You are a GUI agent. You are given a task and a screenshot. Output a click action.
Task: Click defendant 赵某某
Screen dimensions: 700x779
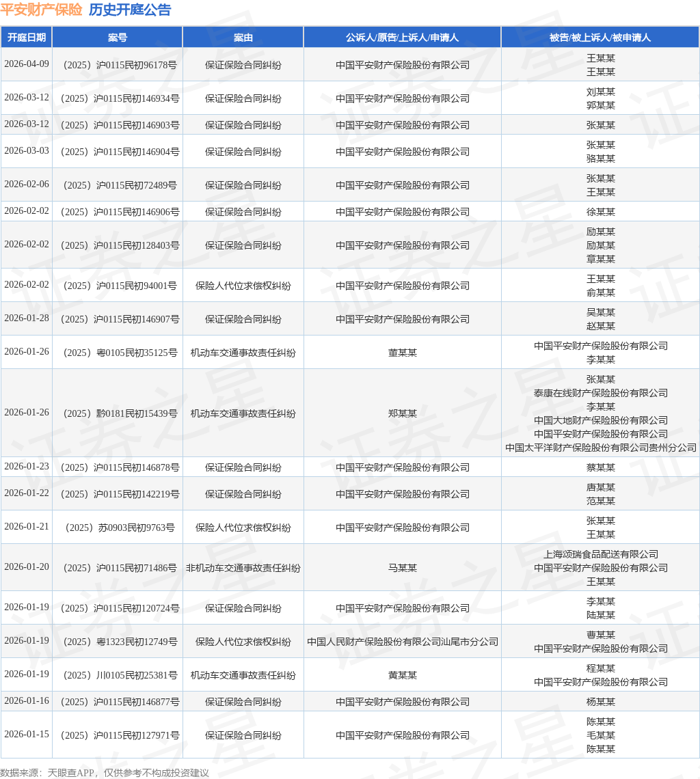[601, 326]
